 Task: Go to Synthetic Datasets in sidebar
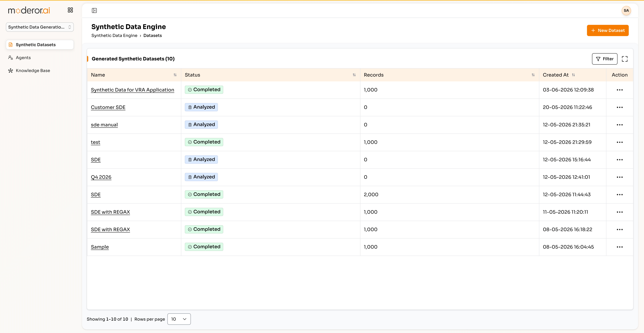[40, 44]
